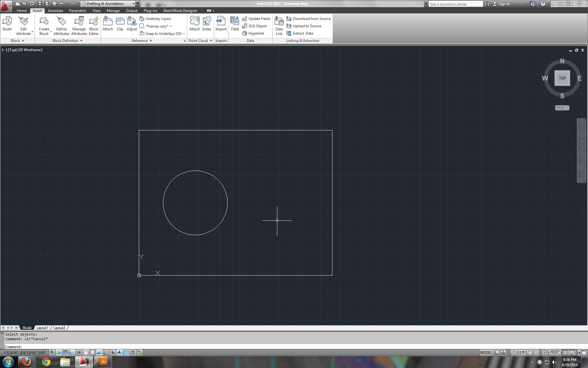Open the Output ribbon tab
Image resolution: width=588 pixels, height=368 pixels.
[132, 11]
